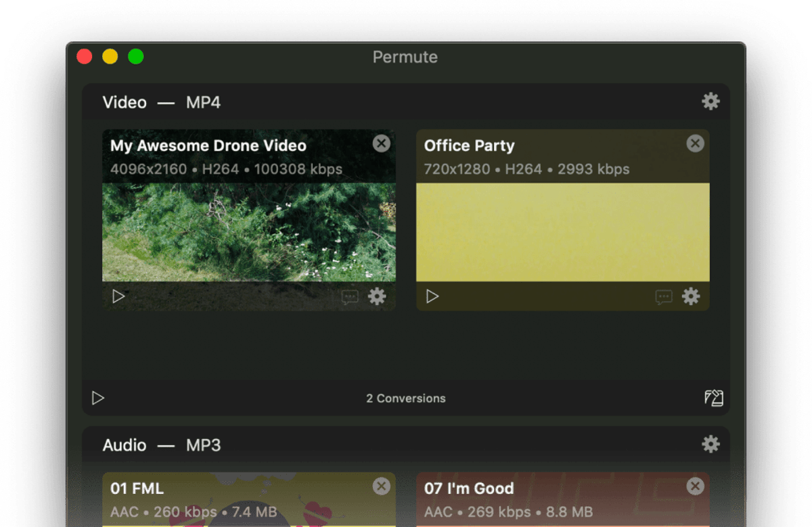Remove 01 FML from the Audio queue
The width and height of the screenshot is (812, 527).
pyautogui.click(x=381, y=486)
